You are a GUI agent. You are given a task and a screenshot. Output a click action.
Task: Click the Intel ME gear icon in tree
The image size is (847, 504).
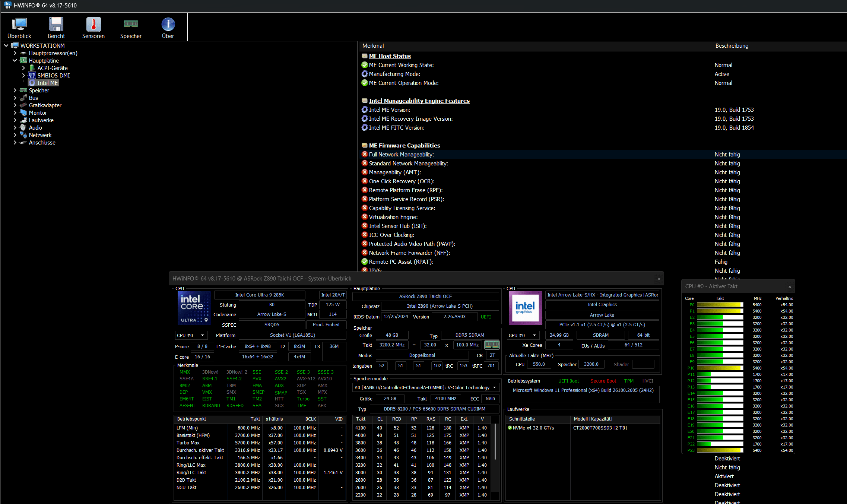tap(32, 83)
